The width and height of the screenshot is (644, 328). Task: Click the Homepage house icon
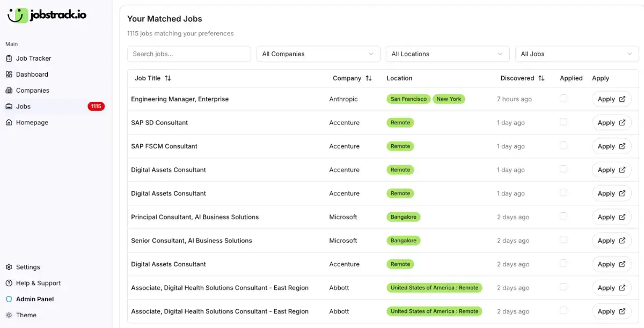tap(9, 123)
